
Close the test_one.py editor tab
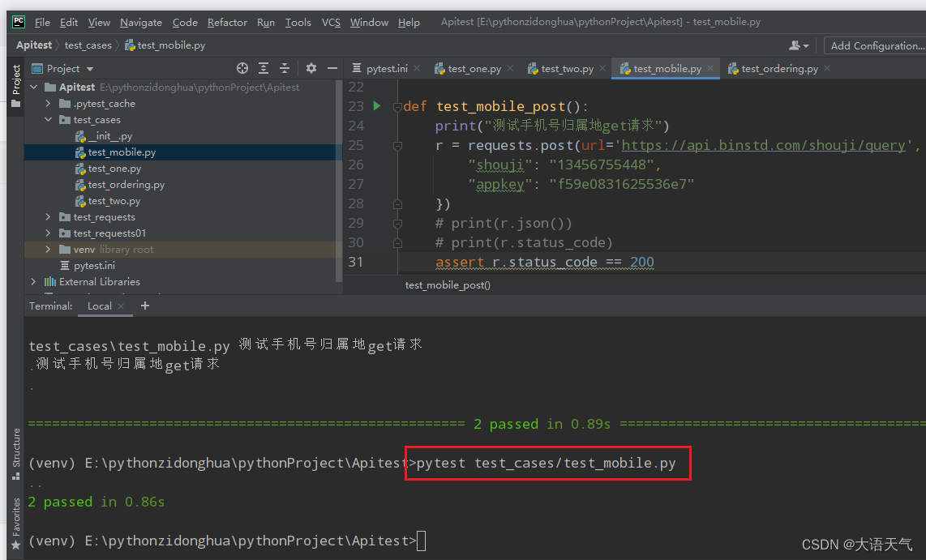point(510,68)
